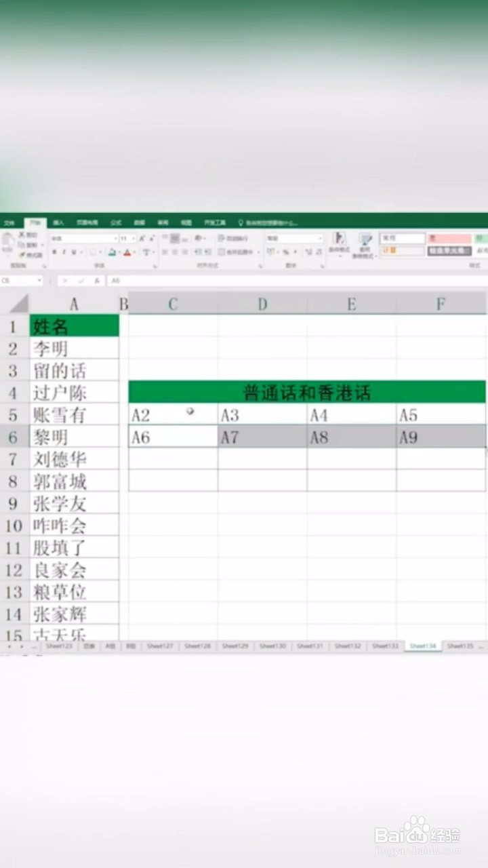This screenshot has width=488, height=868.
Task: Click the green header 普通话和香港话
Action: [307, 392]
